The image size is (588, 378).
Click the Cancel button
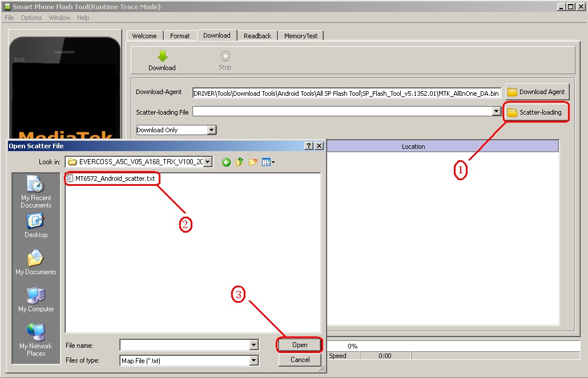click(300, 360)
